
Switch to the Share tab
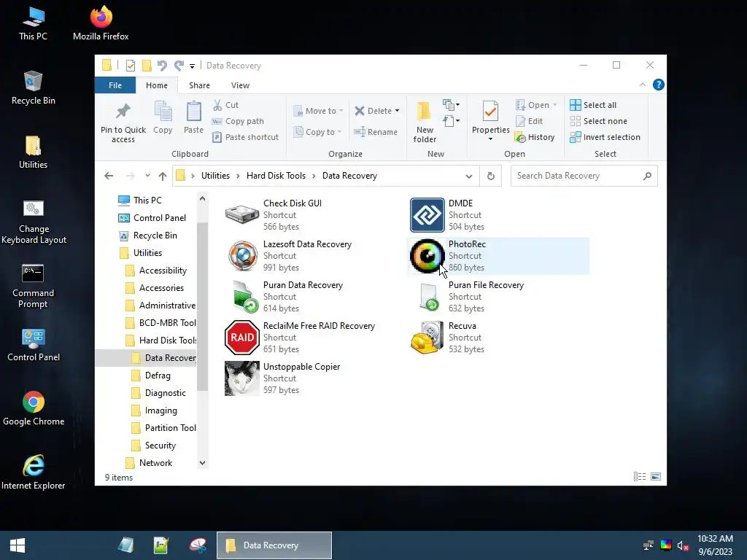coord(199,85)
